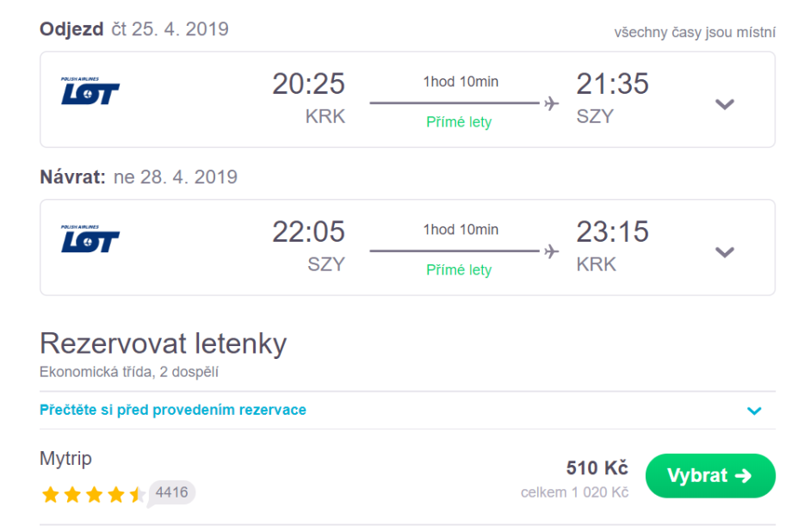Expand the departure flight details chevron
The height and width of the screenshot is (532, 792).
click(x=725, y=104)
